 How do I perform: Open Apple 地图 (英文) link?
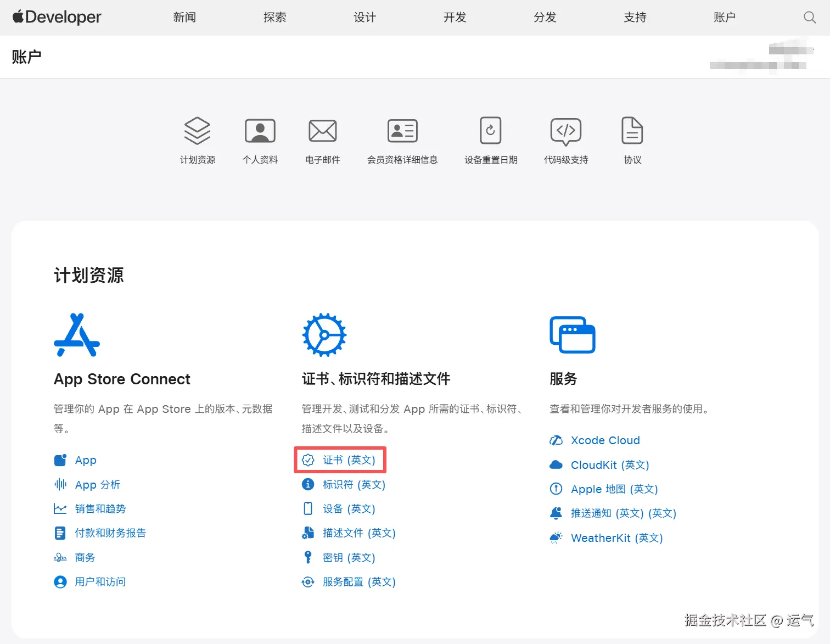[614, 489]
